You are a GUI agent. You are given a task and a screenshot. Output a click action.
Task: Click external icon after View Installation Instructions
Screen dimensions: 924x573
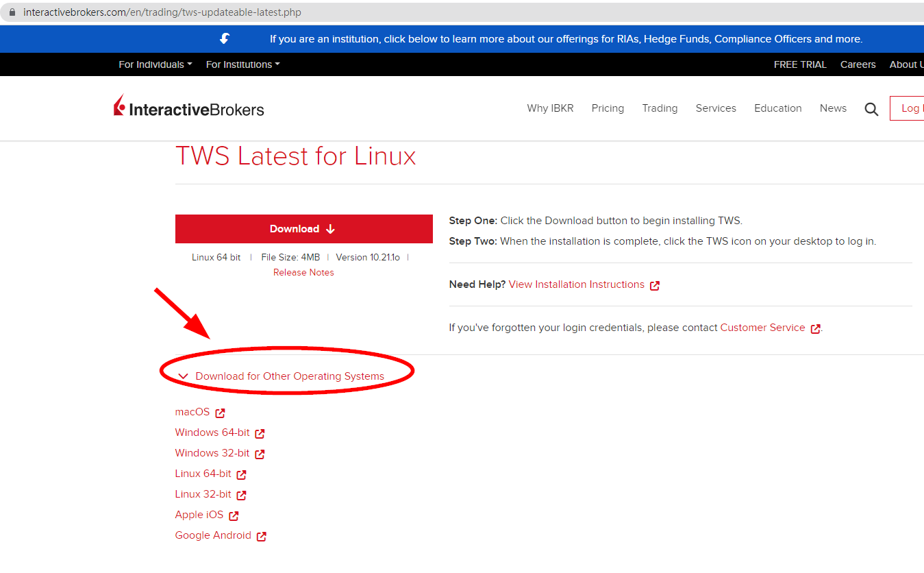pyautogui.click(x=655, y=285)
